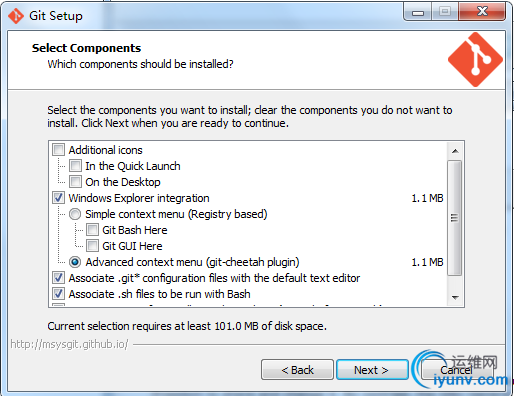Click the large orange Git logo in the header
The width and height of the screenshot is (514, 396).
coord(475,60)
